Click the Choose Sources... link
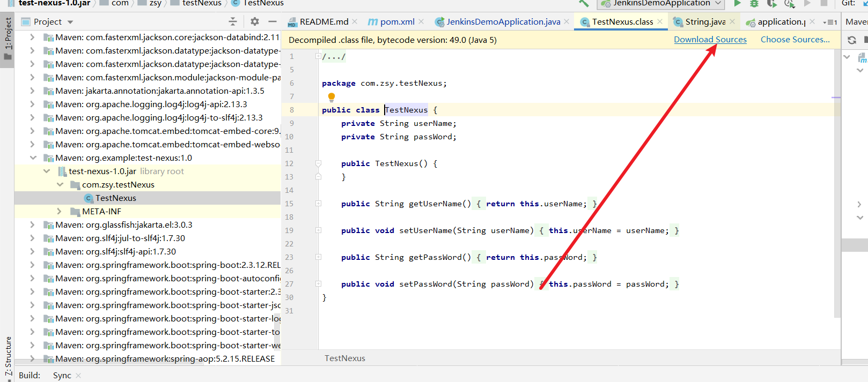 [795, 40]
